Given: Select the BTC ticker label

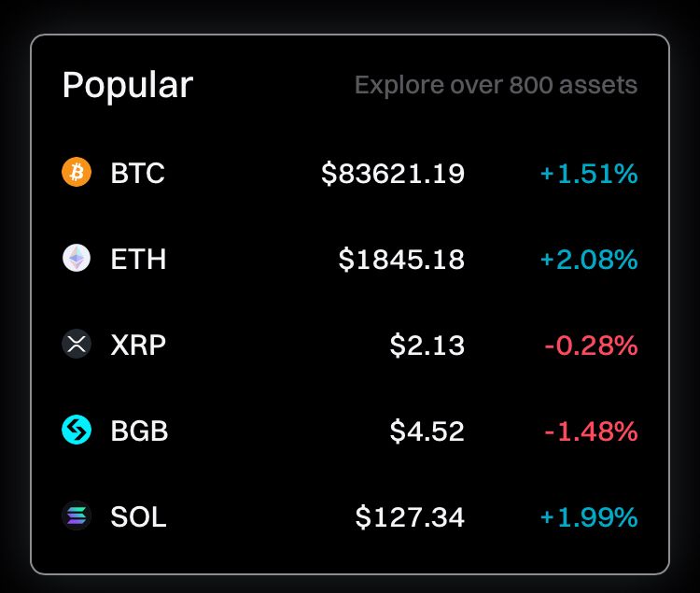Looking at the screenshot, I should pos(137,173).
